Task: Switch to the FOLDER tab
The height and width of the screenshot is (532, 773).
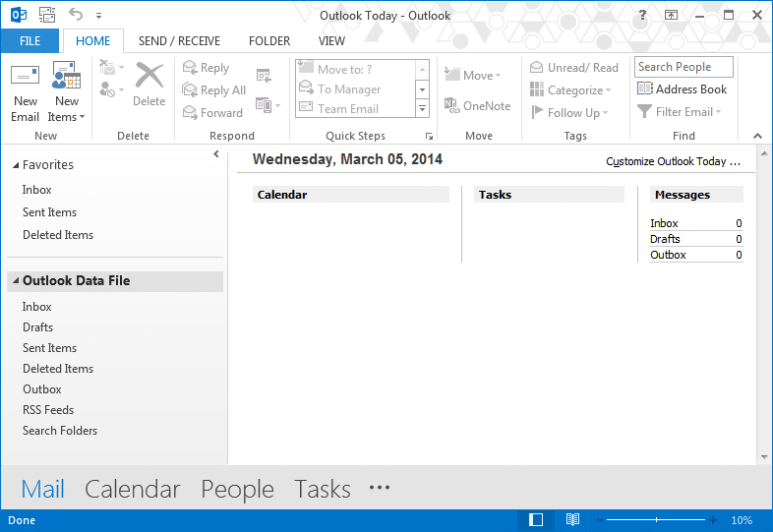Action: (x=269, y=41)
